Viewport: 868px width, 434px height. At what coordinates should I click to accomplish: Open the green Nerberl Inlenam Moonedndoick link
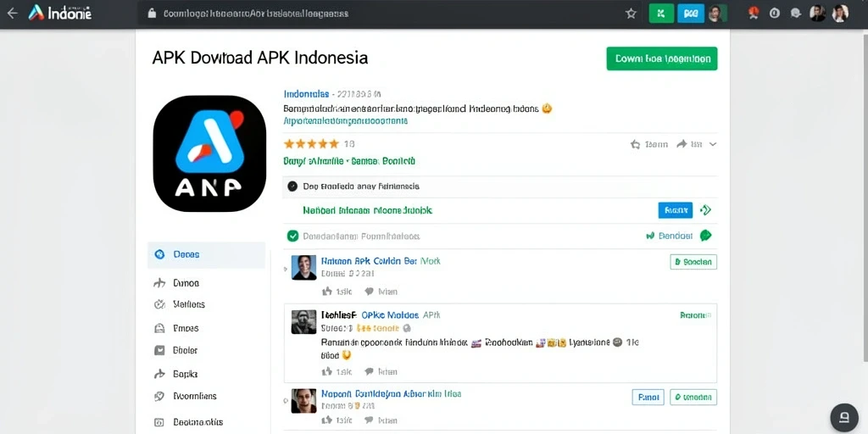point(368,210)
